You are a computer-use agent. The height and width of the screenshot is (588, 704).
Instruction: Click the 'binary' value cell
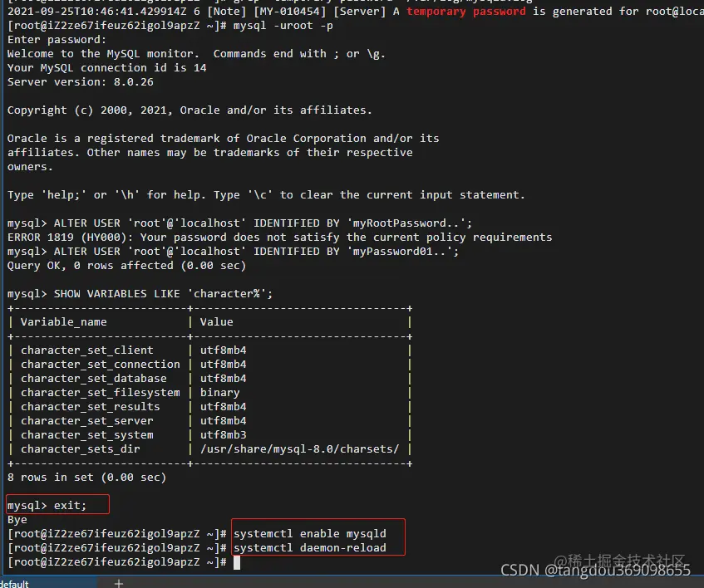[220, 393]
